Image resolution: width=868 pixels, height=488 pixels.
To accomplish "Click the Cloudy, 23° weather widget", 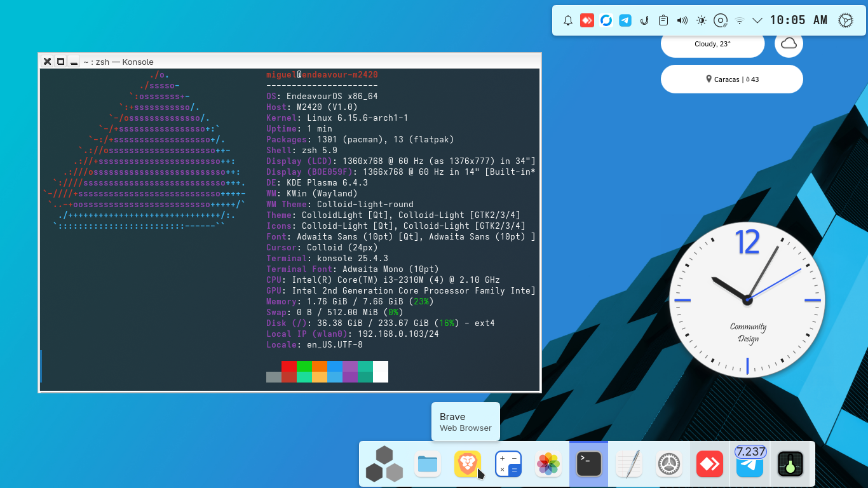I will click(x=712, y=44).
